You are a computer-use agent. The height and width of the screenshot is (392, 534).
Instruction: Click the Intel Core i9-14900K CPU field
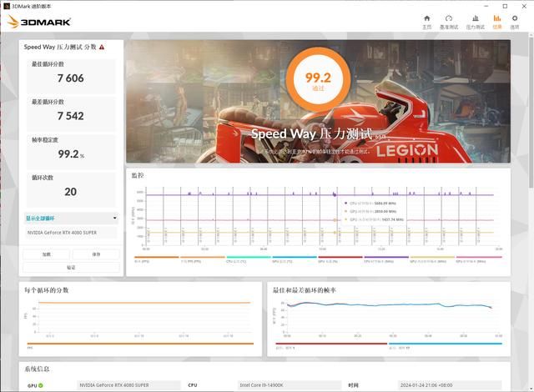point(289,385)
